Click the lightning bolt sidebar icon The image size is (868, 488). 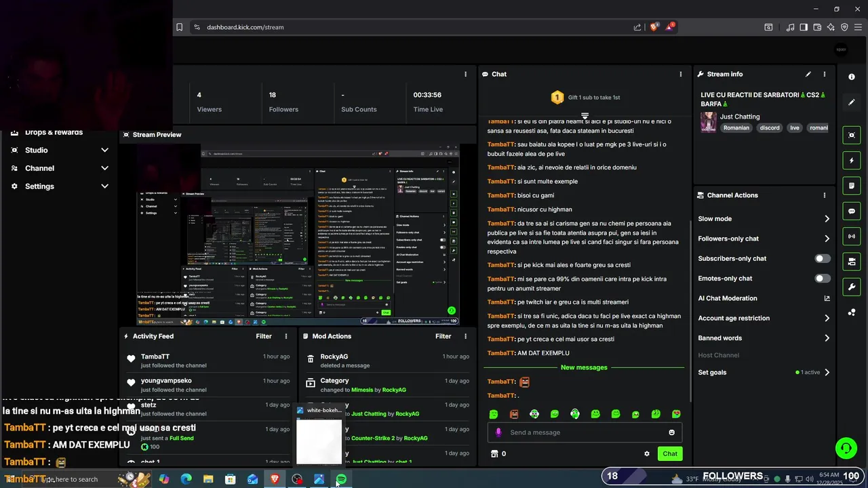[852, 161]
